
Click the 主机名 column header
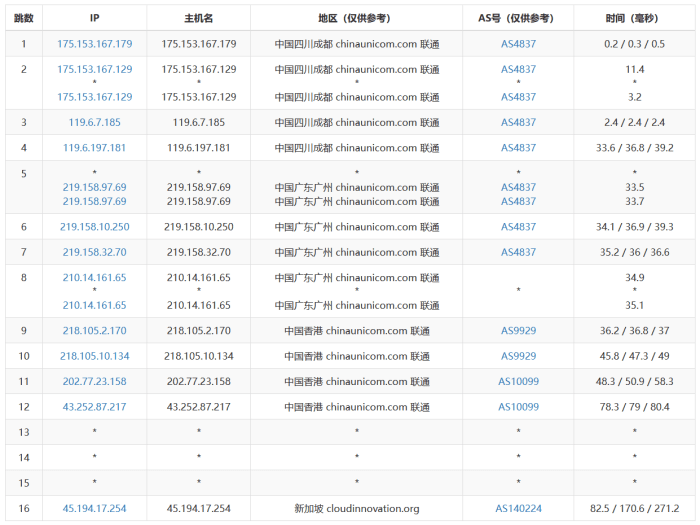click(199, 18)
